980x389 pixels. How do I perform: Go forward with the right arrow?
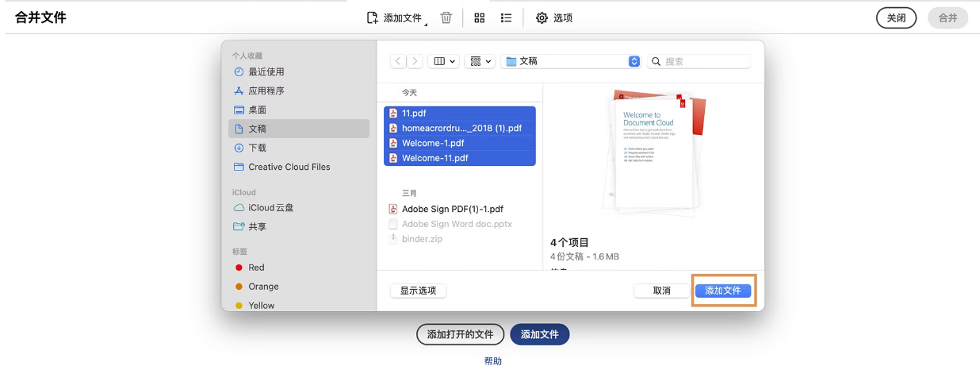pos(414,61)
